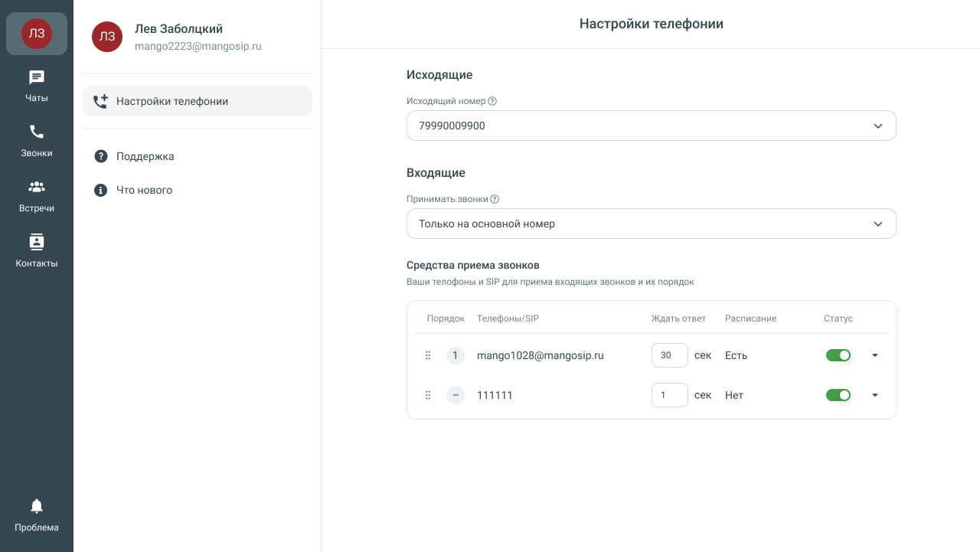Viewport: 980px width, 552px height.
Task: Expand options arrow for 111111 row
Action: [875, 395]
